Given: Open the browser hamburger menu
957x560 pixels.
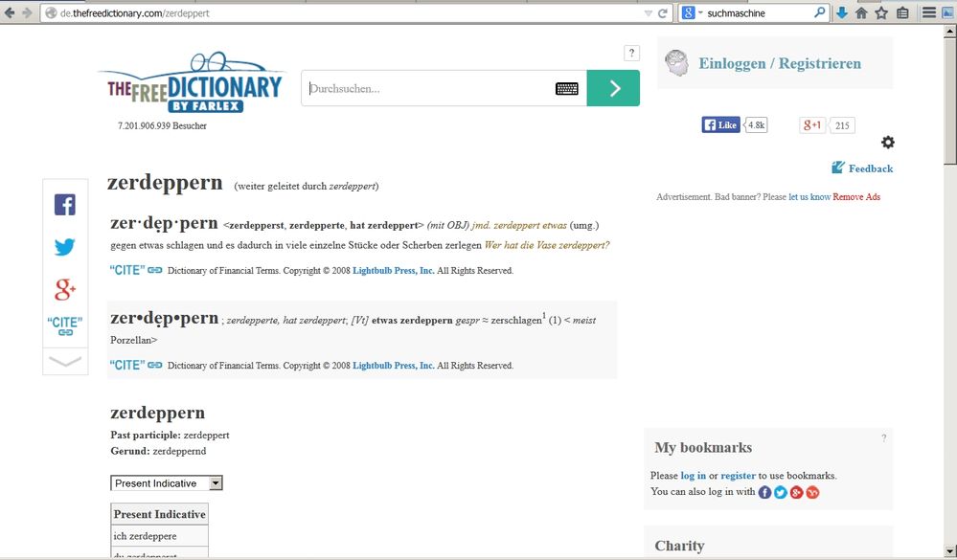Looking at the screenshot, I should 927,13.
